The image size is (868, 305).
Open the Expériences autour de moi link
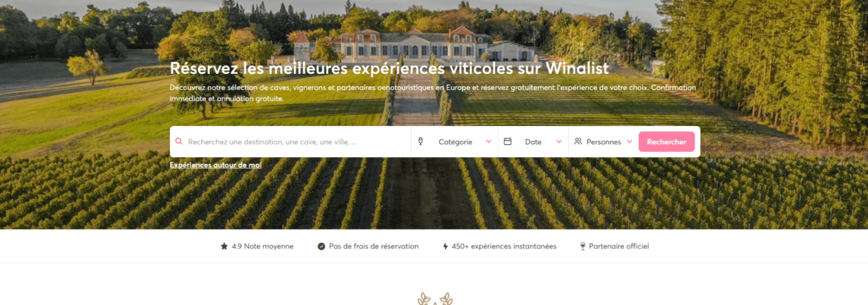click(215, 165)
